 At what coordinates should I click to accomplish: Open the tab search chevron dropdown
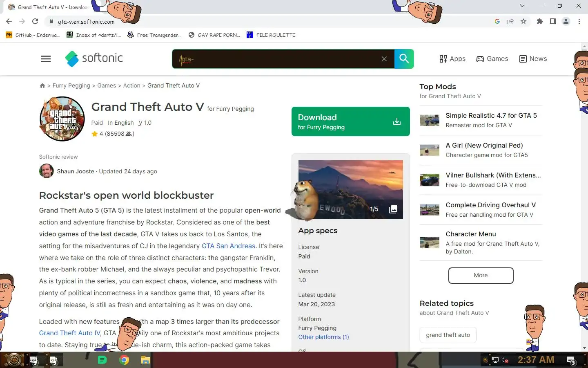[x=522, y=6]
